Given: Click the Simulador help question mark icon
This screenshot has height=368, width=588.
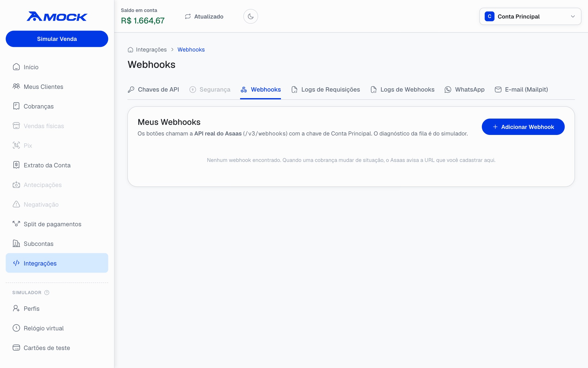Looking at the screenshot, I should point(47,292).
